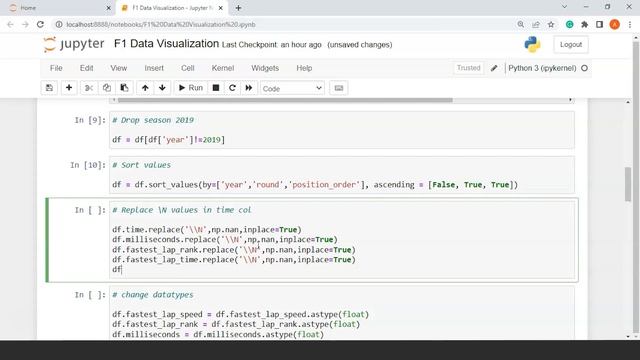Image resolution: width=640 pixels, height=360 pixels.
Task: Run the selected cell
Action: pos(191,88)
